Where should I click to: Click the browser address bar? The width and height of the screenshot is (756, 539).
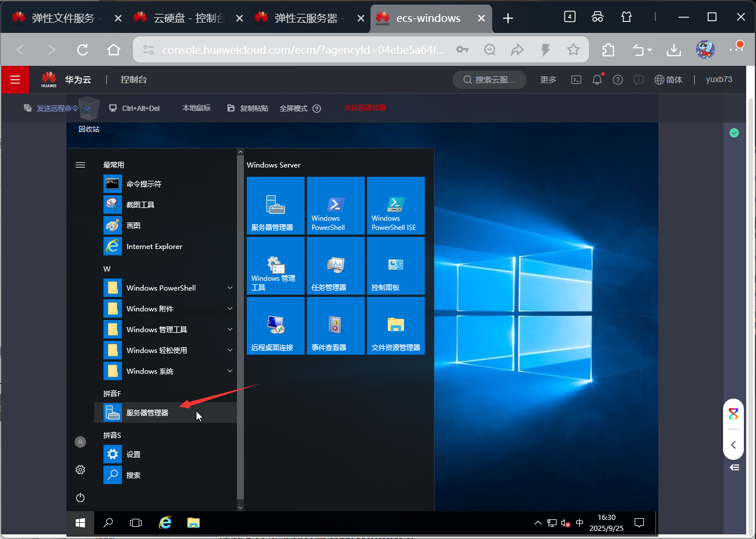point(303,50)
